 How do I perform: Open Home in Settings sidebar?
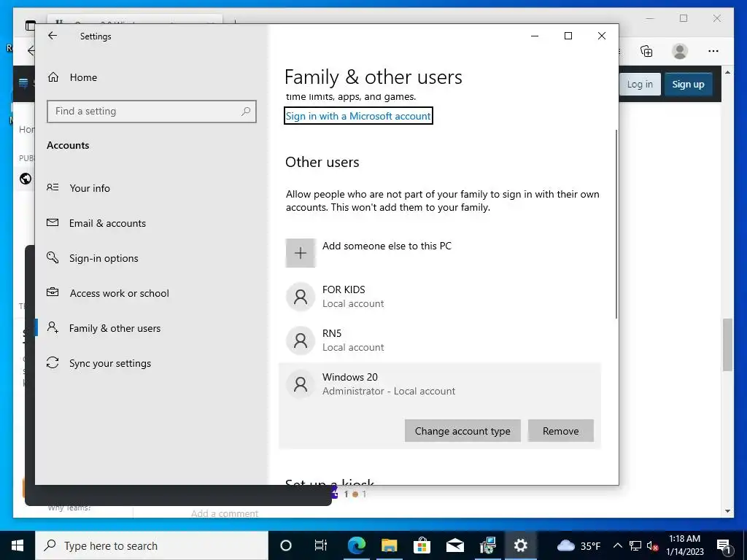[83, 77]
